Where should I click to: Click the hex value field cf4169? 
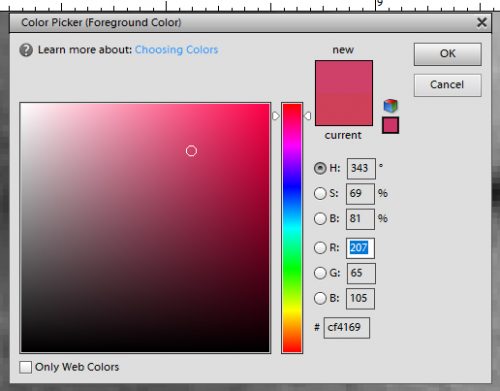(x=347, y=328)
